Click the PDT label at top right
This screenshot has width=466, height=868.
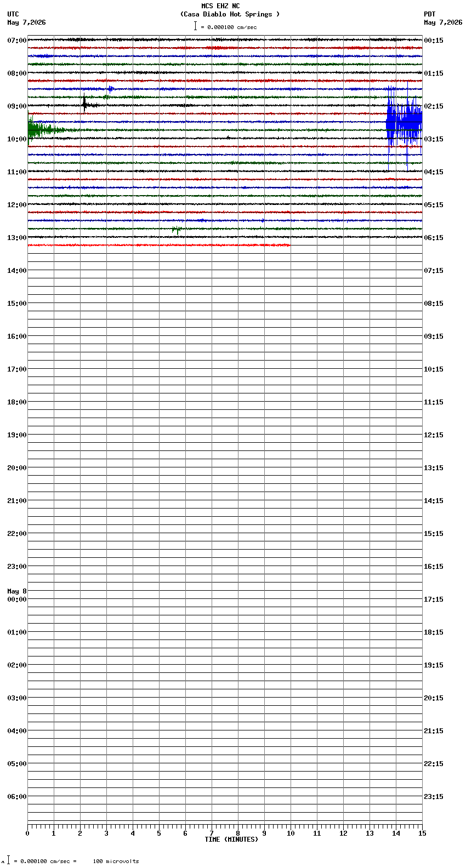430,14
